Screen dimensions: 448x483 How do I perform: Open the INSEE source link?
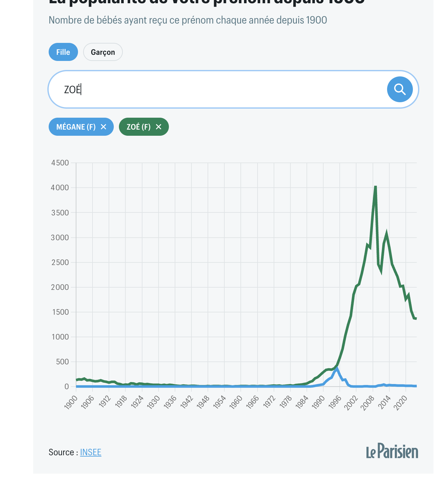[91, 452]
